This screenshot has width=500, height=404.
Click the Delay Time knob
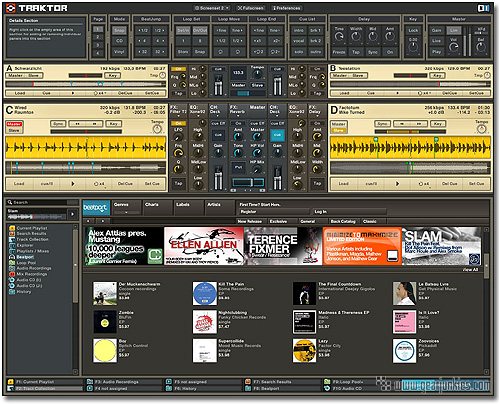click(x=339, y=36)
